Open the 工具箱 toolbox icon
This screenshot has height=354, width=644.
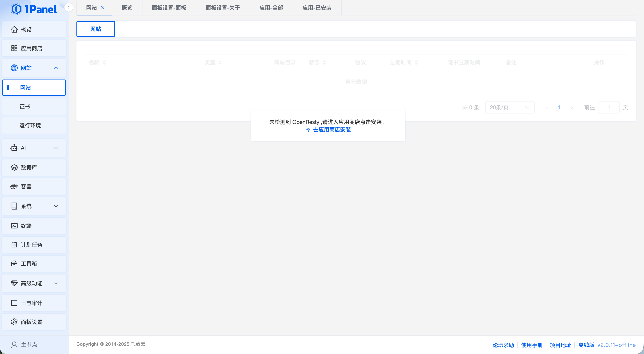click(14, 263)
